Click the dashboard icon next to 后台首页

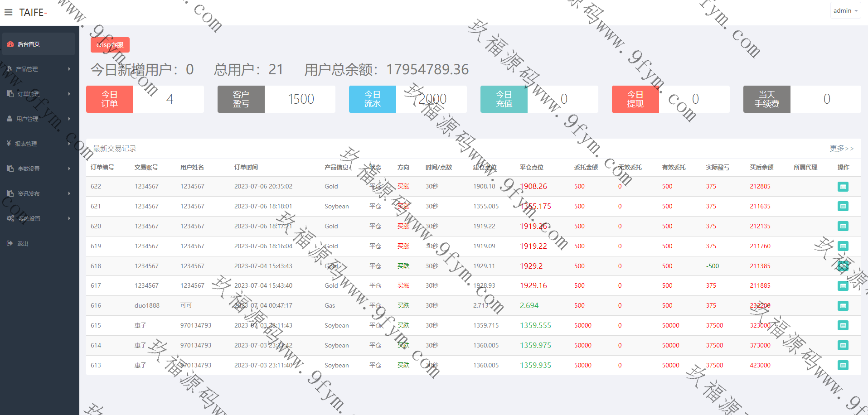10,44
